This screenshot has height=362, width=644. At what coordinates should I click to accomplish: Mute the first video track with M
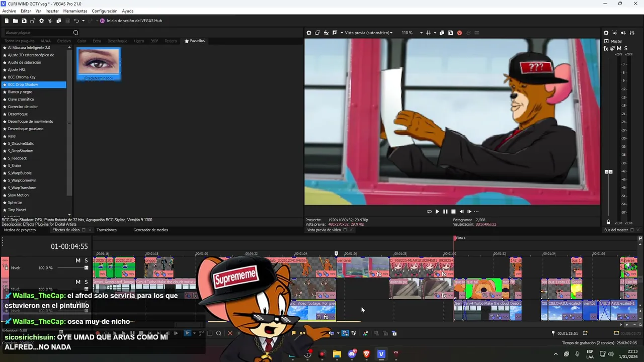pyautogui.click(x=78, y=260)
